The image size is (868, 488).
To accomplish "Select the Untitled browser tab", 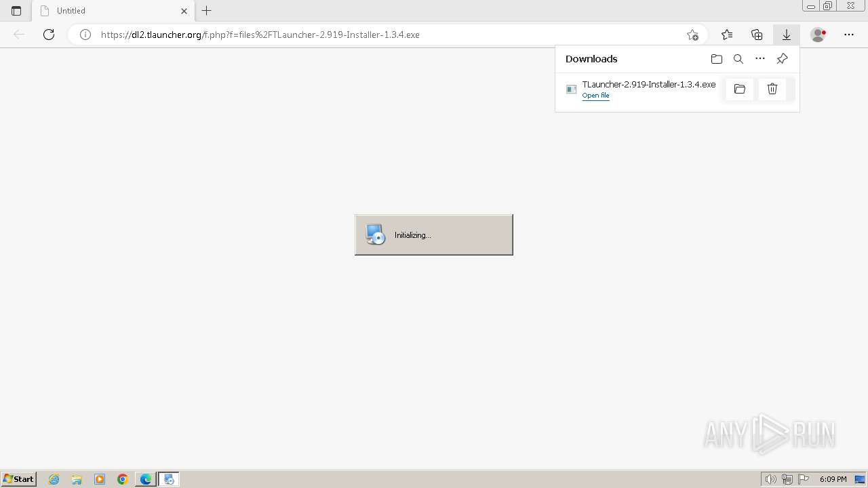I will coord(113,11).
